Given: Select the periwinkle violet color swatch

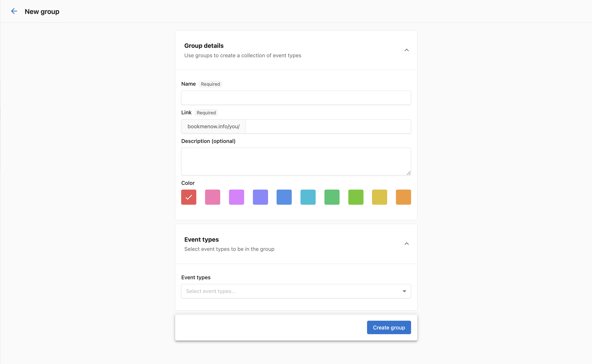Looking at the screenshot, I should (260, 197).
